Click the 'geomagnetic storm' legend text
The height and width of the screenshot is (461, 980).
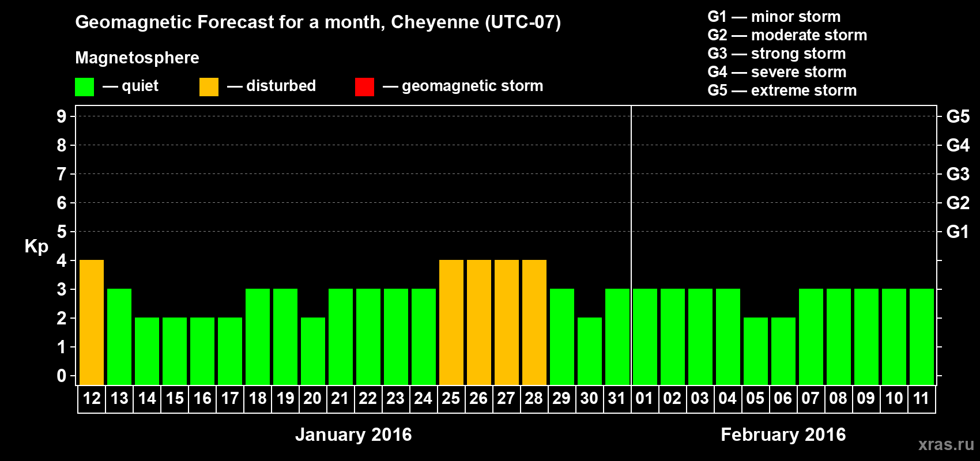473,86
